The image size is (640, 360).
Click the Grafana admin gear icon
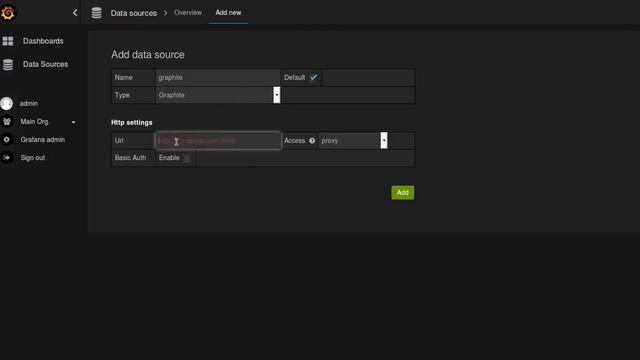[x=7, y=140]
